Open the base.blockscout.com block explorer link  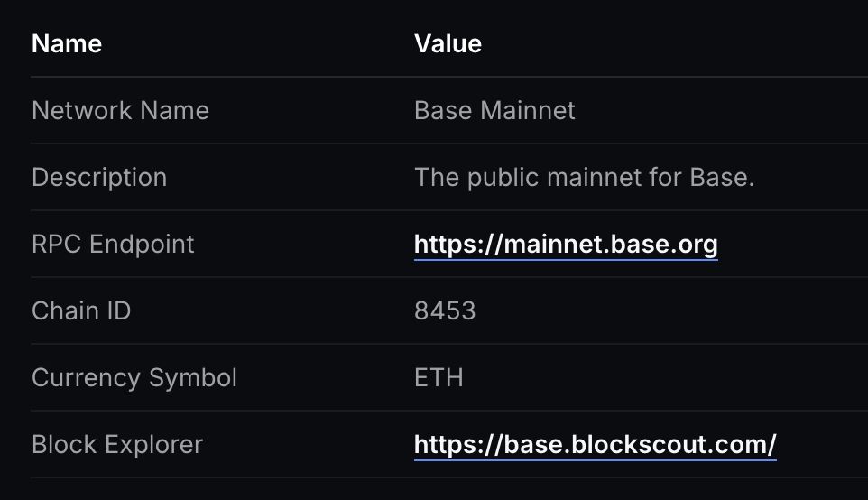click(x=595, y=444)
